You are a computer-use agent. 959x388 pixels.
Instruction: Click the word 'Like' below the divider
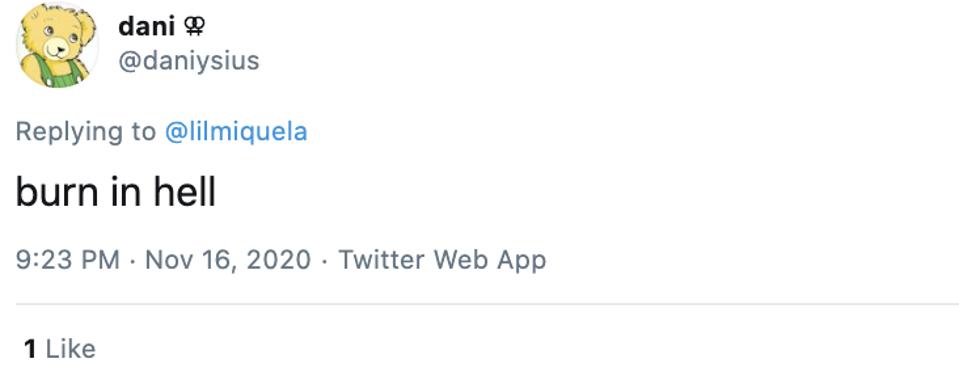[x=70, y=349]
